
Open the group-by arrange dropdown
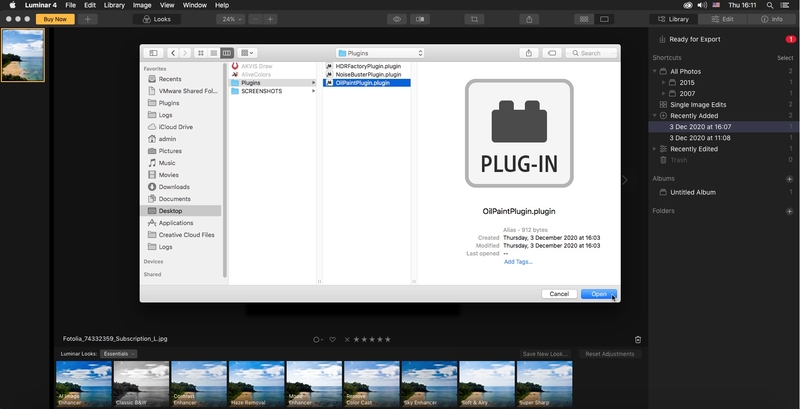pyautogui.click(x=247, y=53)
